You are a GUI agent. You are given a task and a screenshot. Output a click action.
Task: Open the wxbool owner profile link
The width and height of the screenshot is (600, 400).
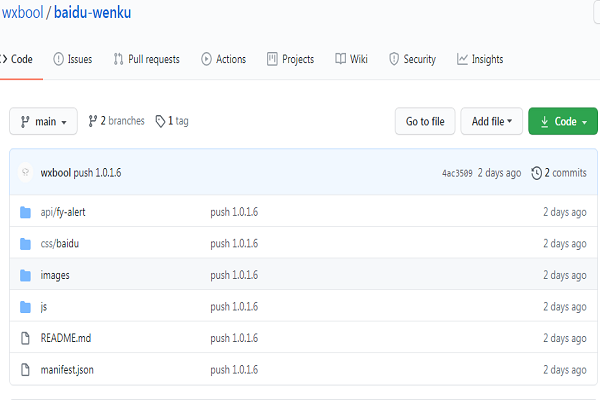[21, 13]
